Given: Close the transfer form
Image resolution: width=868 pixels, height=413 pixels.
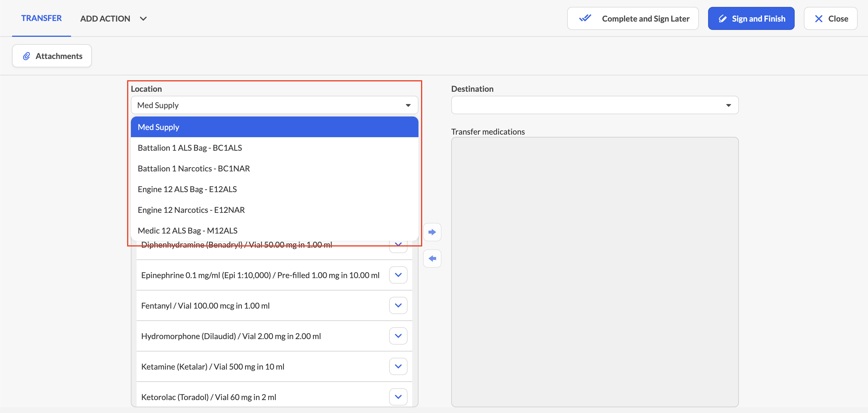Looking at the screenshot, I should (x=830, y=18).
